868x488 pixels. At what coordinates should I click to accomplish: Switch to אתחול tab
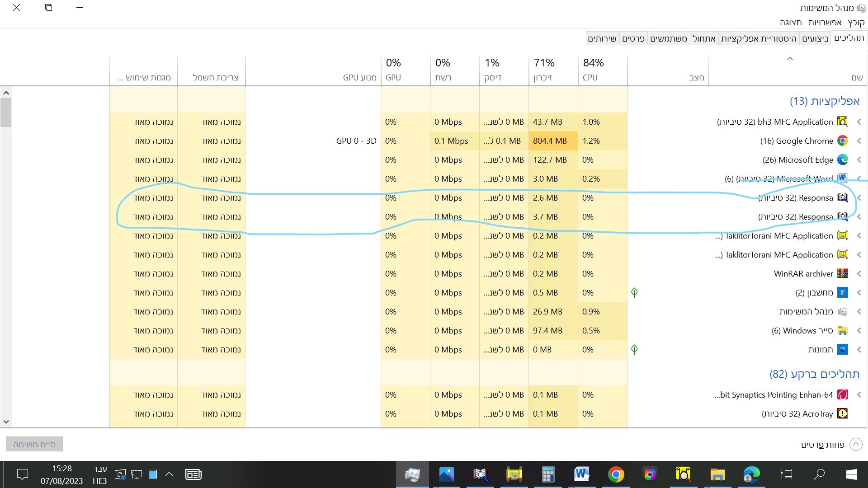(704, 38)
